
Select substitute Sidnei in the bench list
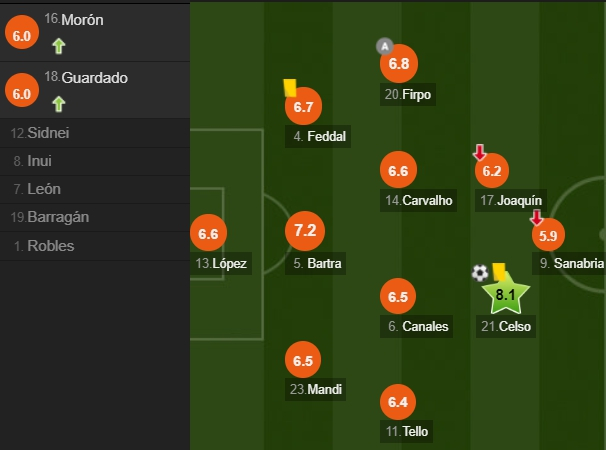point(41,133)
